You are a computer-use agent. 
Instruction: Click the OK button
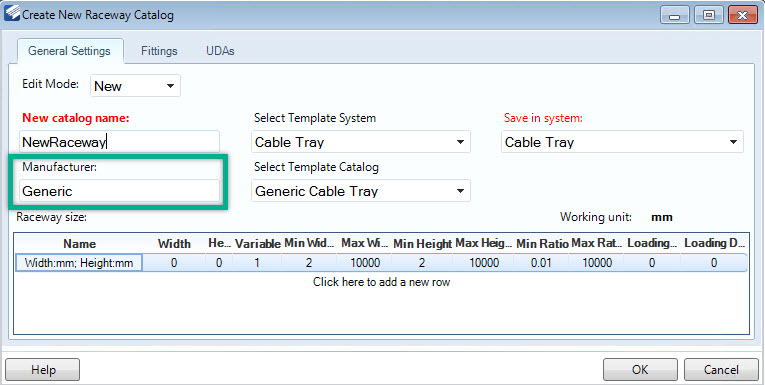[x=640, y=370]
